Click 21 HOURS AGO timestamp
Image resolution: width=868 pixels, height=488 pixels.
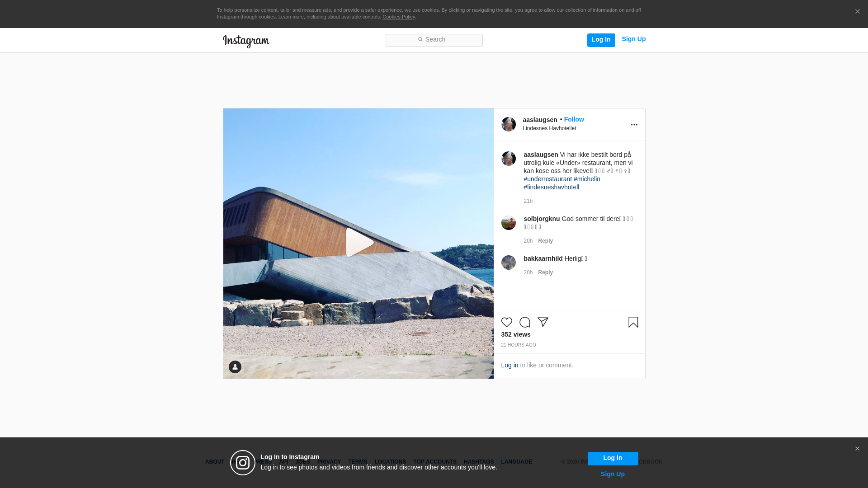coord(519,345)
